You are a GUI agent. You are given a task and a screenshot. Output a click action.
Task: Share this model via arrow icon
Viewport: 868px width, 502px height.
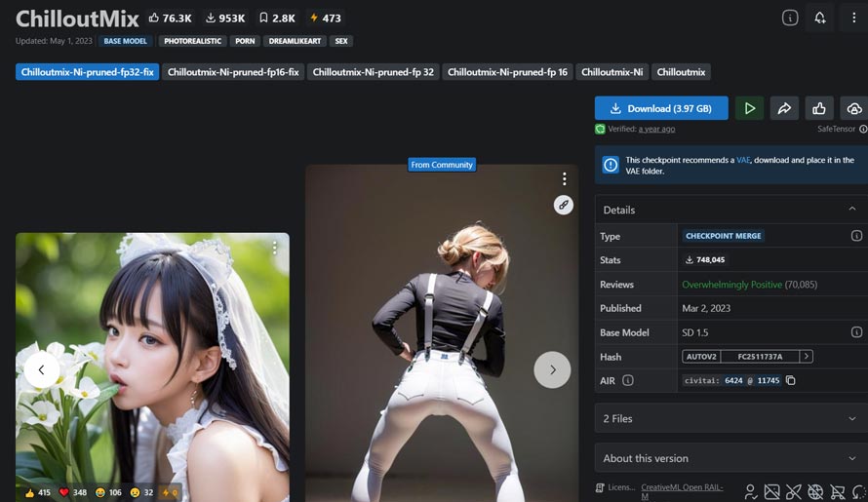pyautogui.click(x=784, y=108)
